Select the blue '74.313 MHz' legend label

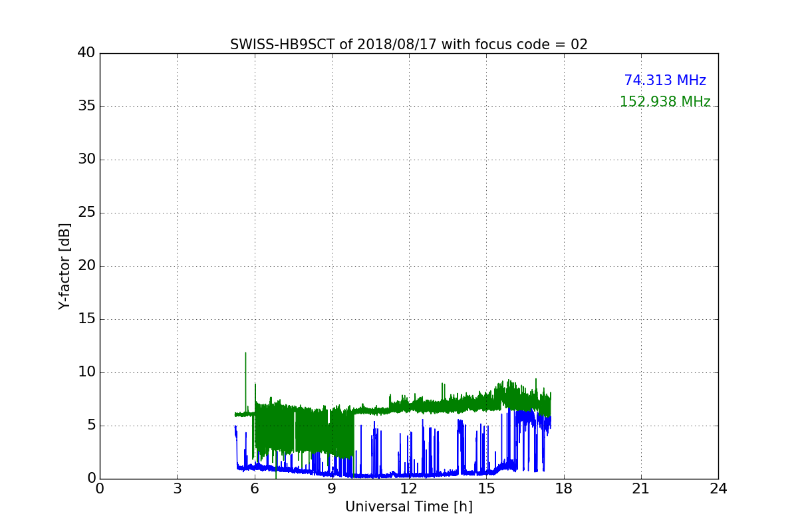[665, 80]
